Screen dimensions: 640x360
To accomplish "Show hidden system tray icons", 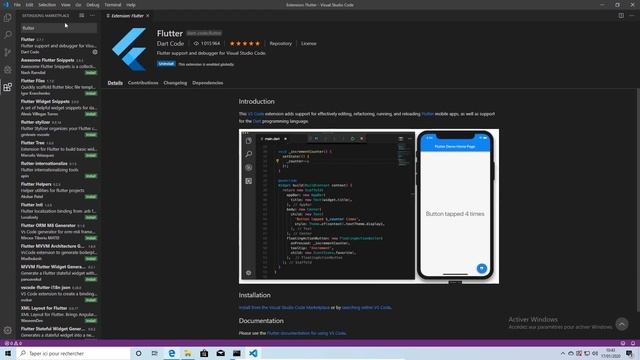I will click(562, 353).
